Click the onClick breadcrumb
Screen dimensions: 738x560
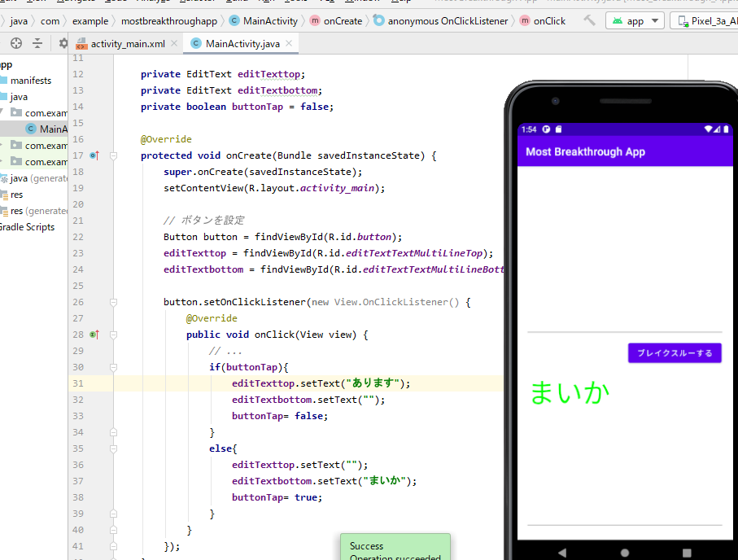(x=543, y=21)
